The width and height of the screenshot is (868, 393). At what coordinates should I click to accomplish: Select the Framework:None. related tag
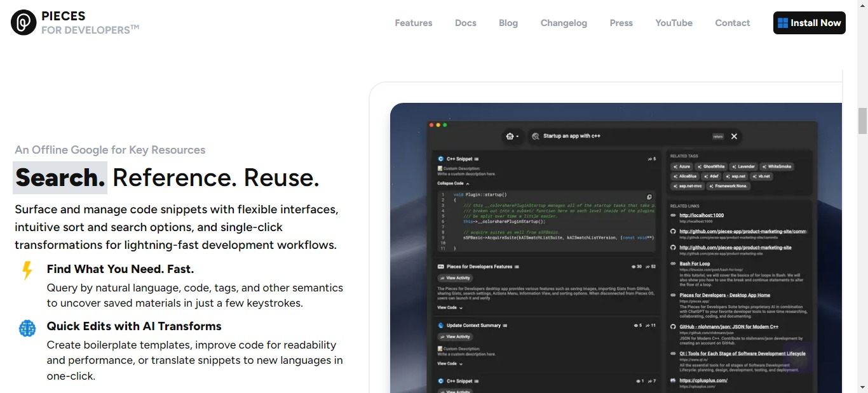pos(729,186)
